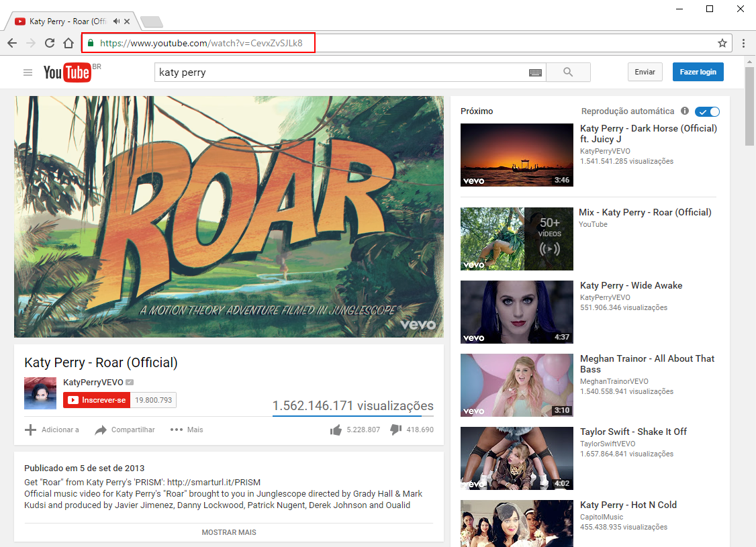Subscribe with the Inscrever-se button
Screen dimensions: 756x547
pyautogui.click(x=97, y=400)
